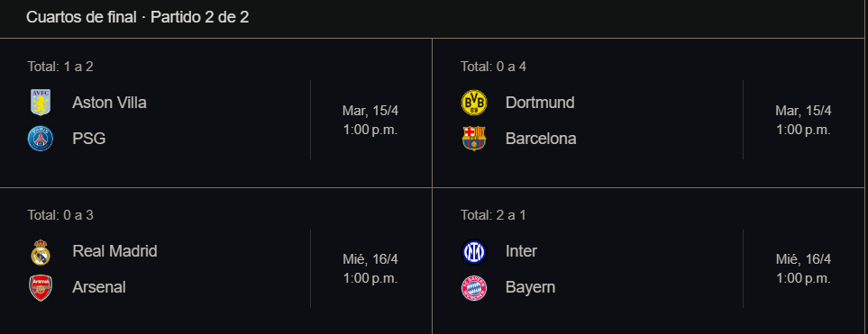Click the Bayern Munich logo
The height and width of the screenshot is (334, 868).
[474, 288]
